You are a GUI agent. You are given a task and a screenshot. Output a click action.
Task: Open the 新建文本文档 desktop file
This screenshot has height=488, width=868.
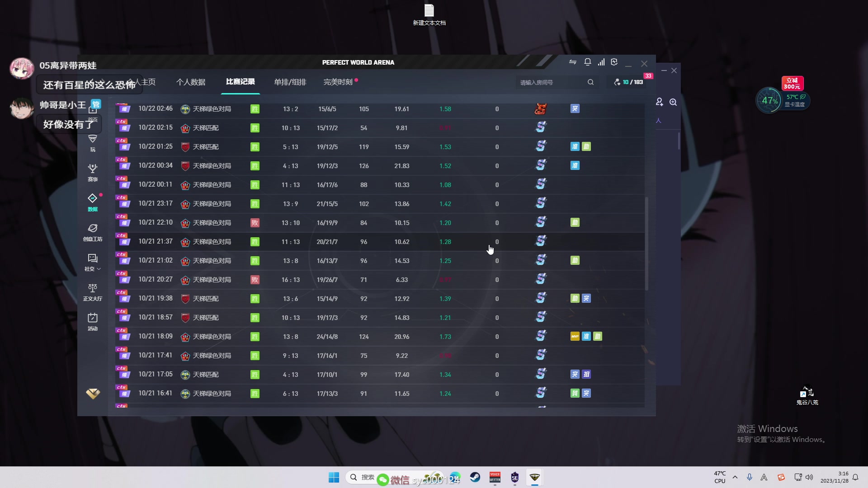(x=429, y=14)
